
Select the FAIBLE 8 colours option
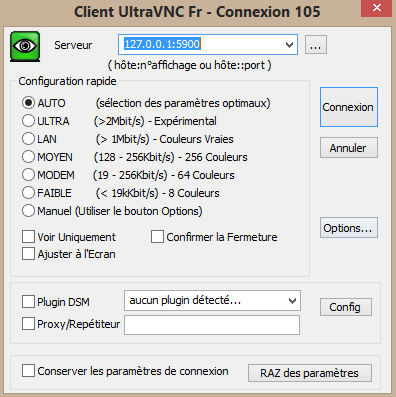click(28, 193)
